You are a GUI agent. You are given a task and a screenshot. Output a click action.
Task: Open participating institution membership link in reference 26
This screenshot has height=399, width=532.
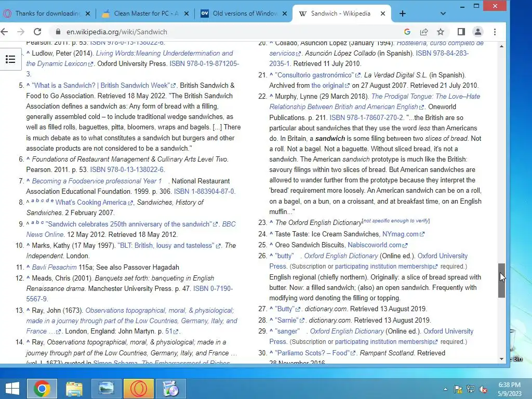(384, 267)
